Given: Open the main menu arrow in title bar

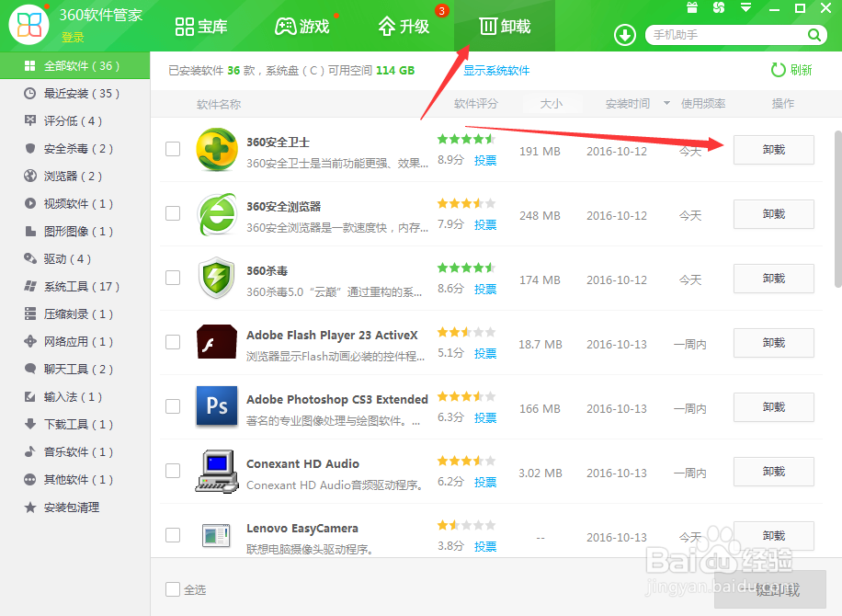Looking at the screenshot, I should tap(744, 8).
